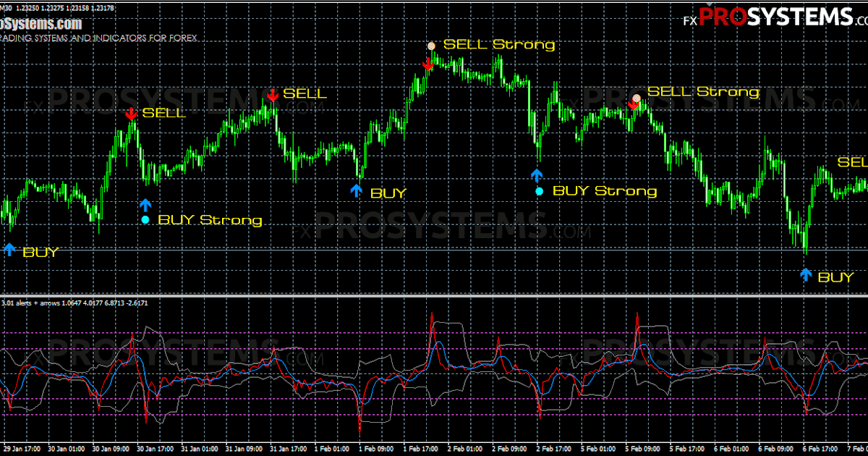868x456 pixels.
Task: Click the peach dot beside the 1 Feb SELL Strong label
Action: click(x=431, y=46)
